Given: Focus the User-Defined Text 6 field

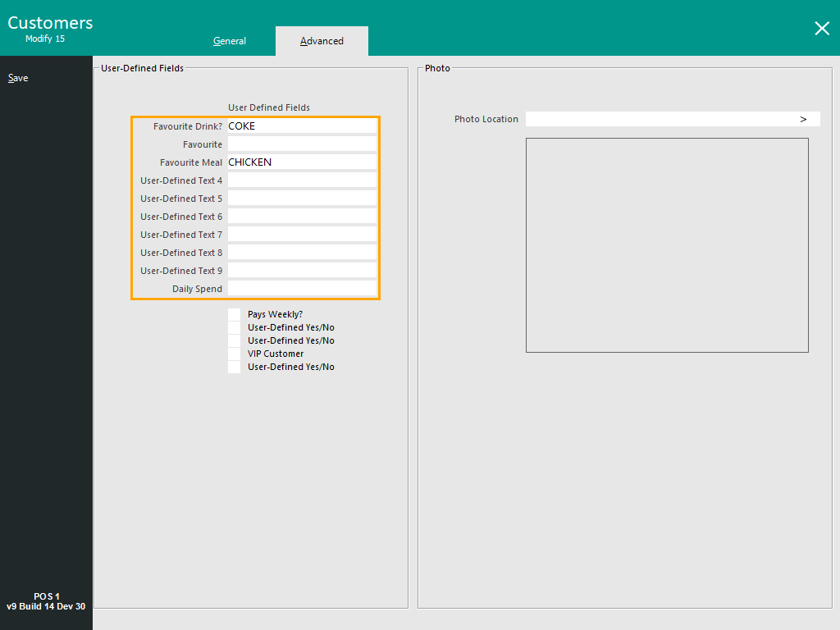Looking at the screenshot, I should pos(302,217).
